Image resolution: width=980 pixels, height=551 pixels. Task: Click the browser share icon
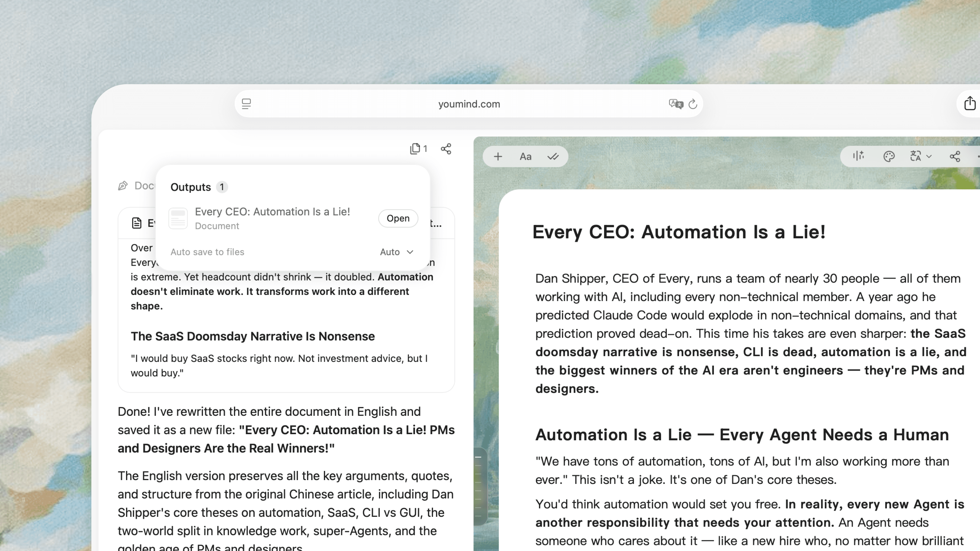970,103
